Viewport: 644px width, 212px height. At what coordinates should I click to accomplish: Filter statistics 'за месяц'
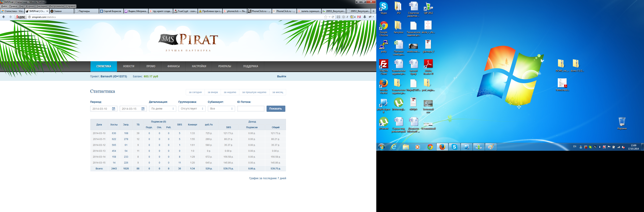tap(278, 92)
